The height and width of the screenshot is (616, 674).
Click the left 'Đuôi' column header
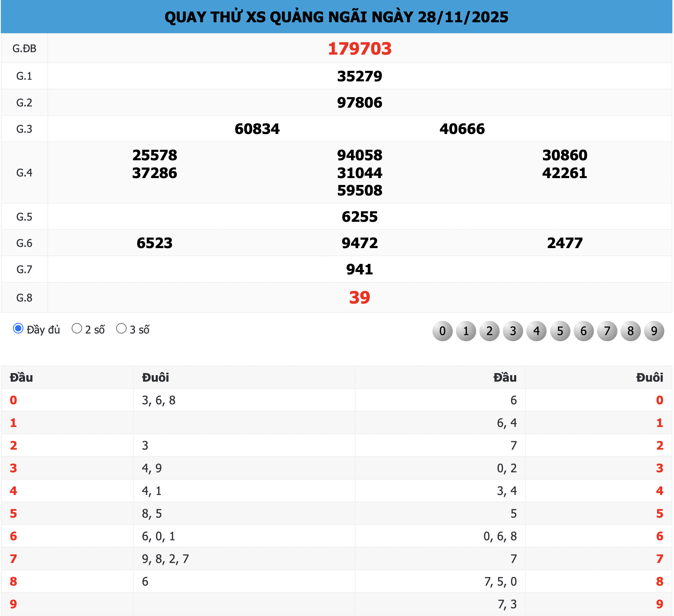155,378
